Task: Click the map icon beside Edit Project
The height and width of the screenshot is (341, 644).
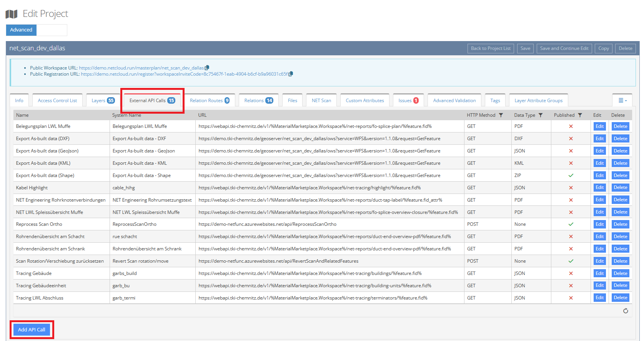Action: 12,14
